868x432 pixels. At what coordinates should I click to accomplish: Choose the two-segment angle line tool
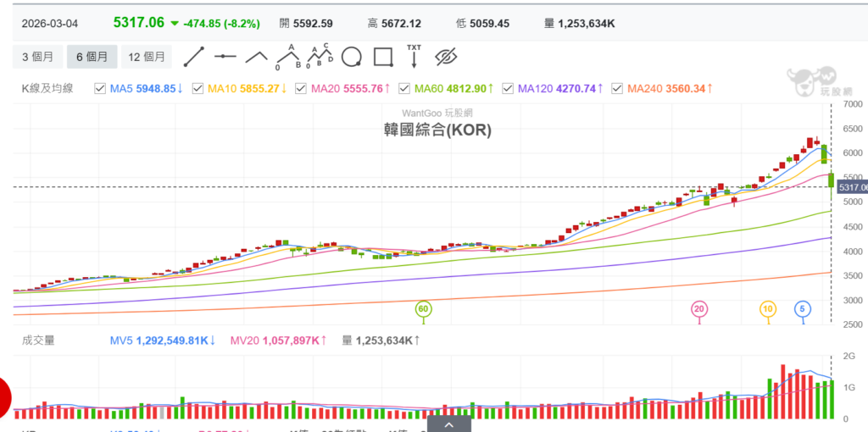257,57
